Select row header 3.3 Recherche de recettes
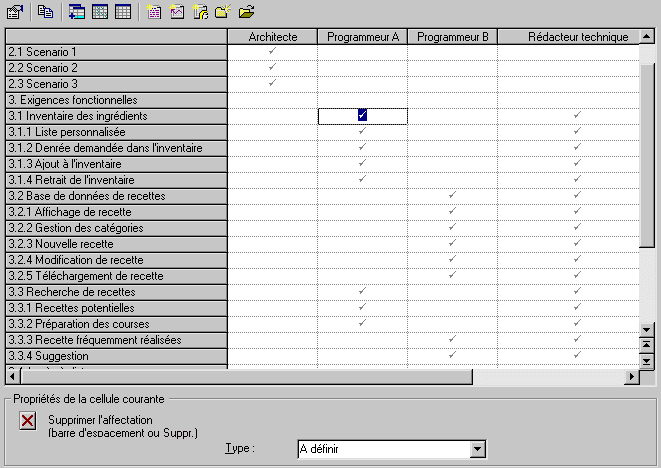The height and width of the screenshot is (468, 661). (x=115, y=292)
